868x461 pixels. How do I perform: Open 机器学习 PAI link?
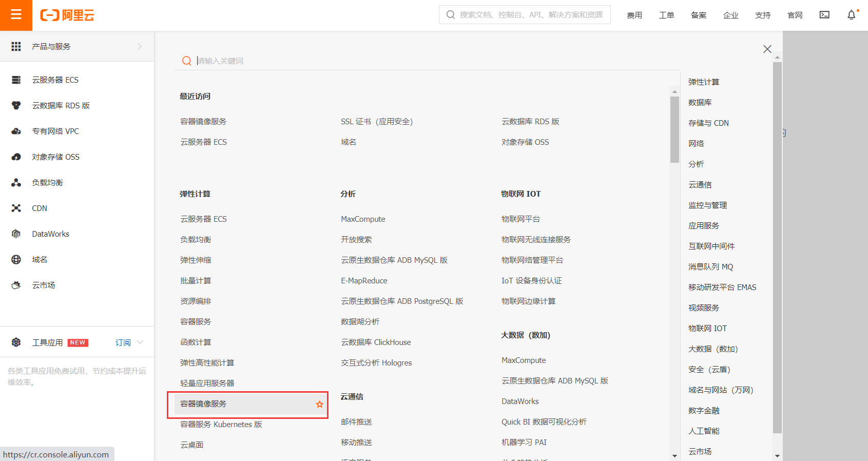tap(524, 443)
